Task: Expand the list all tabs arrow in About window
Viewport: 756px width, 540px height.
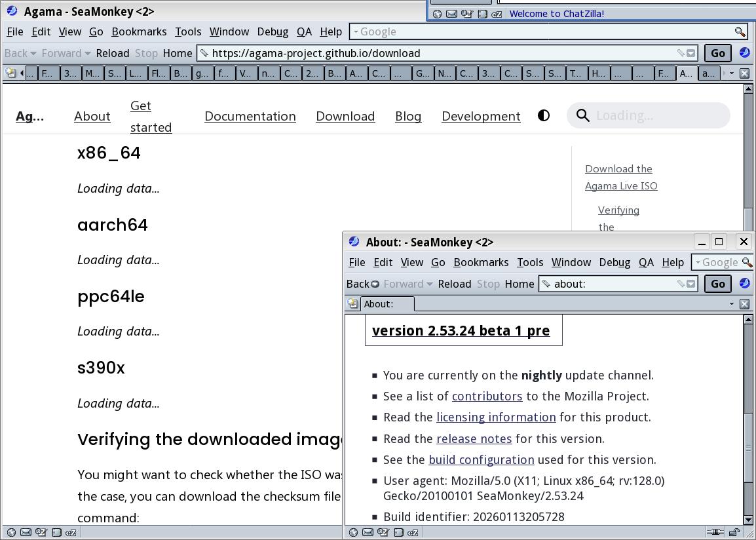Action: point(731,303)
